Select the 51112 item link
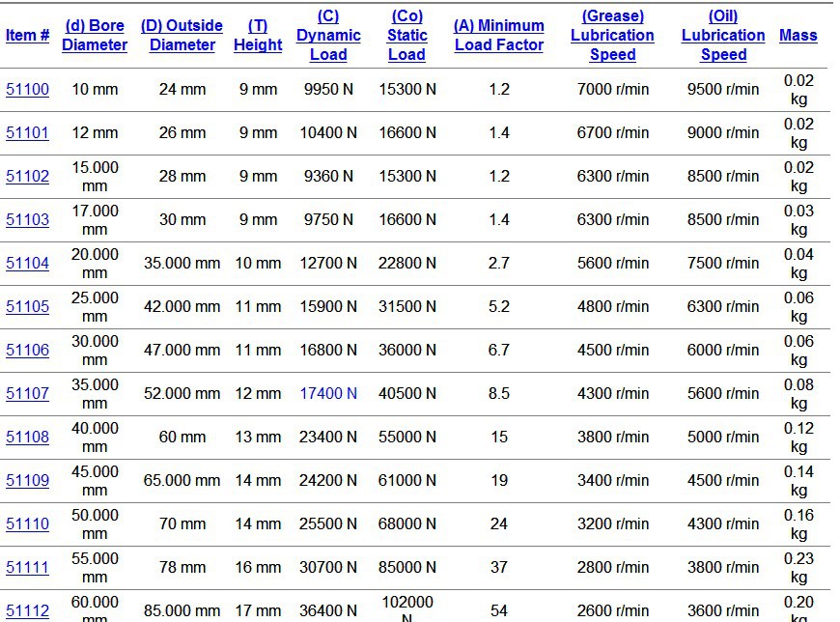This screenshot has width=840, height=622. click(x=27, y=610)
